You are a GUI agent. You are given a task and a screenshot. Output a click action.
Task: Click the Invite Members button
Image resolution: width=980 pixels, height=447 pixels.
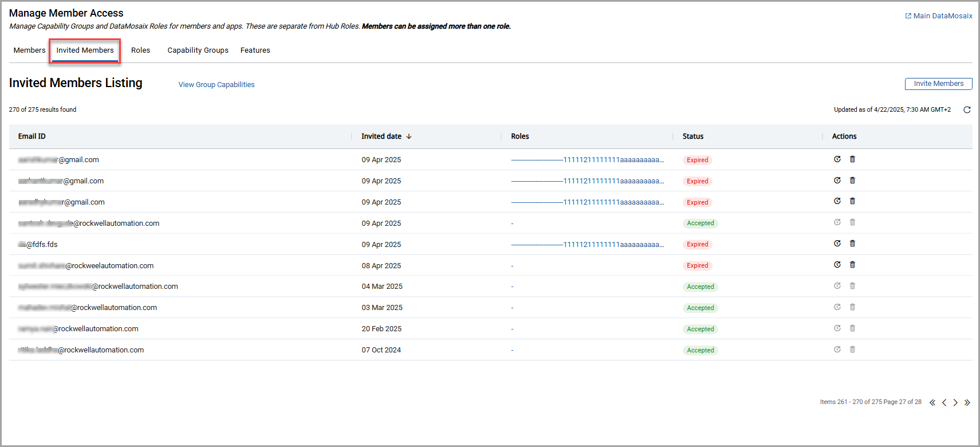click(x=938, y=84)
